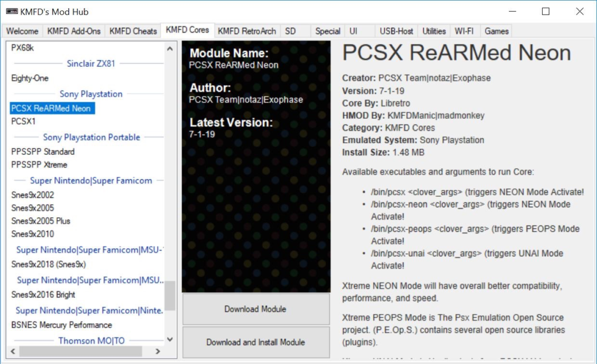Viewport: 597px width, 364px height.
Task: Click the PCSX ReARMed Neon heading
Action: click(456, 52)
